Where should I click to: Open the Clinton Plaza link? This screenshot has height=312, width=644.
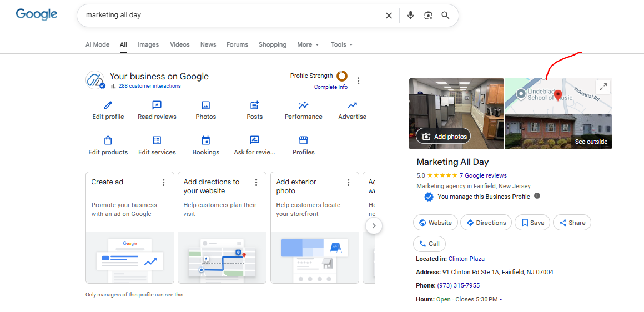click(466, 259)
